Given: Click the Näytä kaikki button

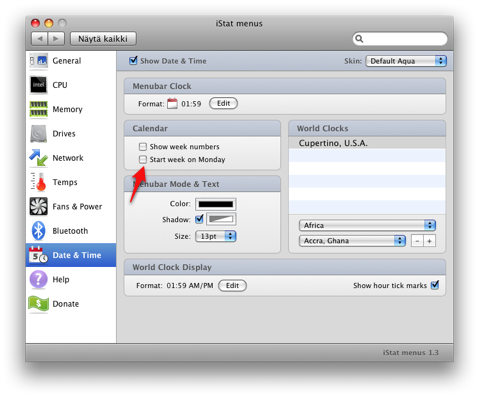Looking at the screenshot, I should [x=103, y=39].
